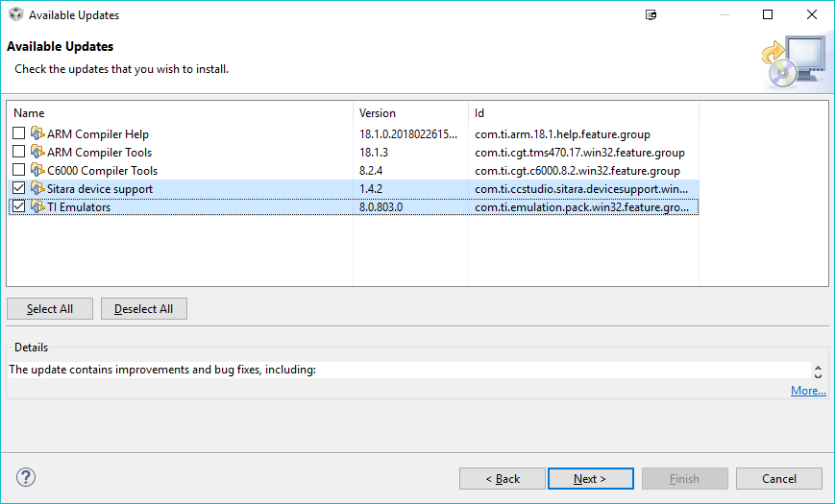
Task: Click the help question mark icon
Action: [26, 478]
